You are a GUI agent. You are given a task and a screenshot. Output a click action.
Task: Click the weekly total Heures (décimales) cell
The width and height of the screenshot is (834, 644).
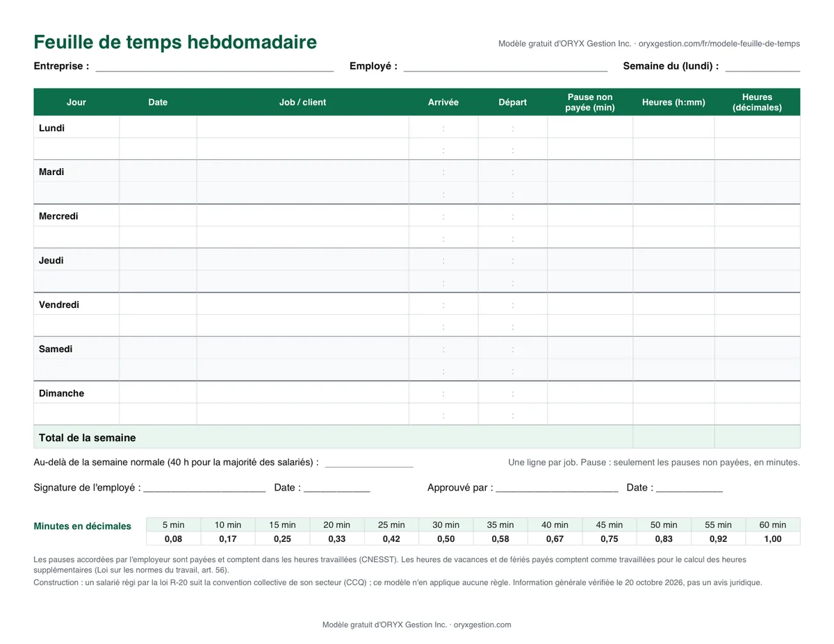click(x=758, y=437)
